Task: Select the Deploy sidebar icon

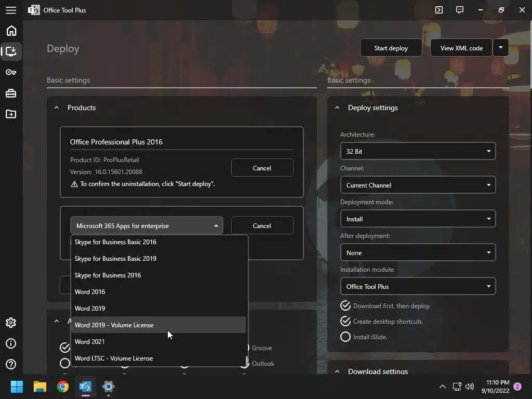Action: pos(11,51)
